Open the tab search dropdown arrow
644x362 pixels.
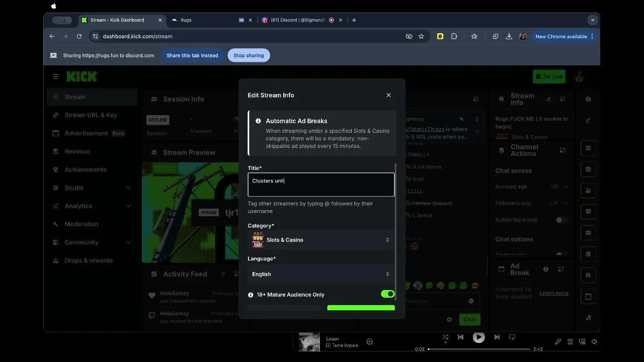pyautogui.click(x=593, y=20)
